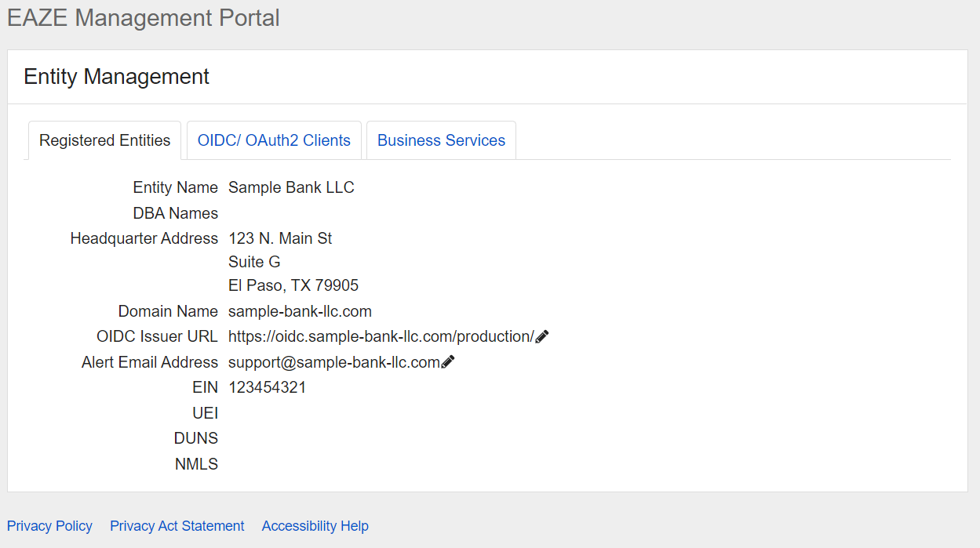Click the EIN value 123454321
This screenshot has width=980, height=548.
click(267, 388)
